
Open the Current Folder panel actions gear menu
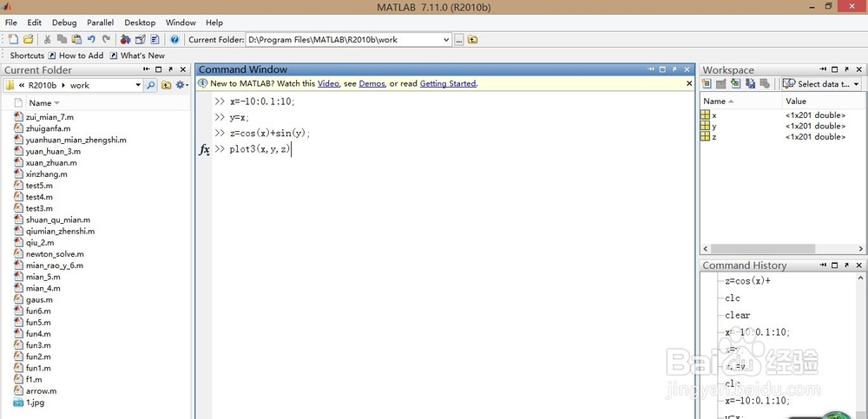point(181,85)
